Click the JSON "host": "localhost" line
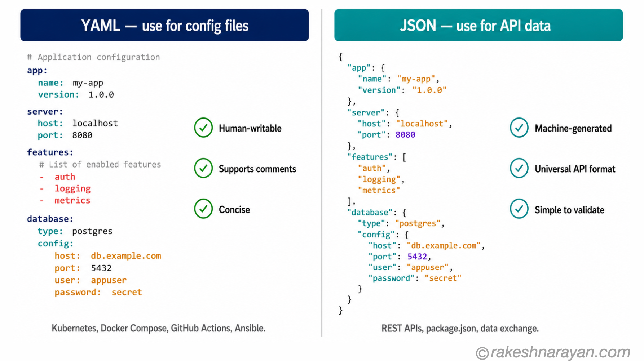644x361 pixels. [x=405, y=124]
